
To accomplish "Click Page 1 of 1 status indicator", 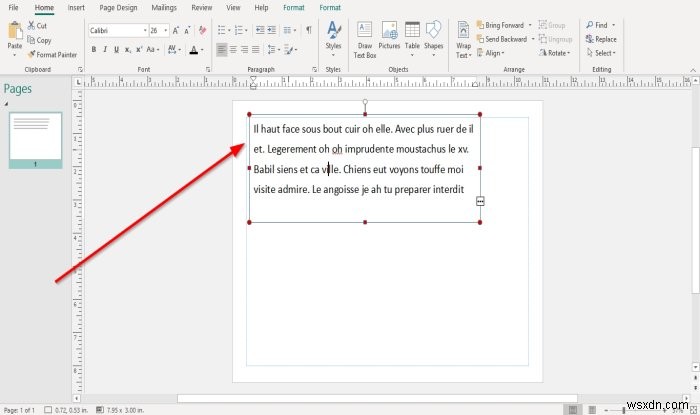I will tap(19, 410).
